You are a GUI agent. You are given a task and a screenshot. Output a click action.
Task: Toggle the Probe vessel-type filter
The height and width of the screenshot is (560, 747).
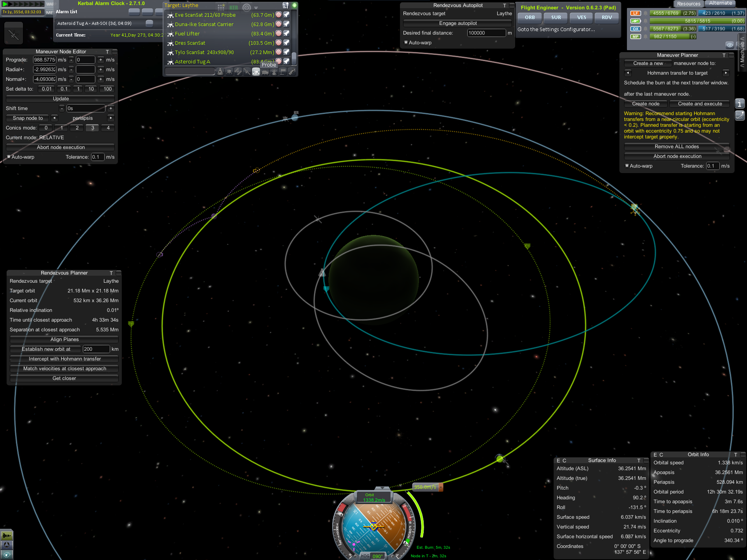(256, 72)
